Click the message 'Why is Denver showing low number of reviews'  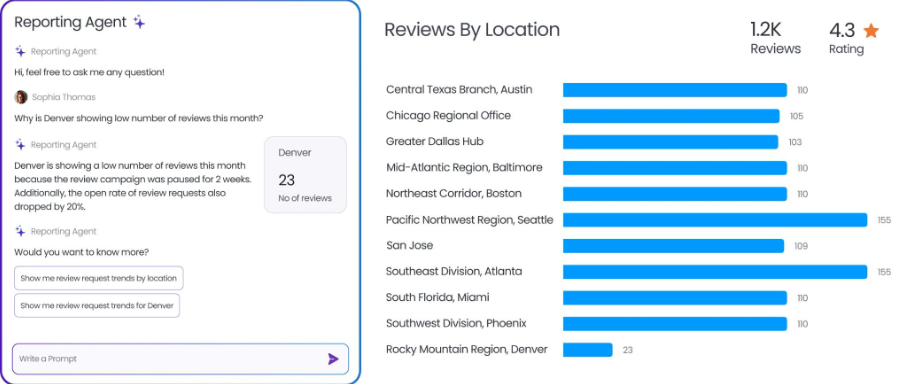[x=139, y=118]
